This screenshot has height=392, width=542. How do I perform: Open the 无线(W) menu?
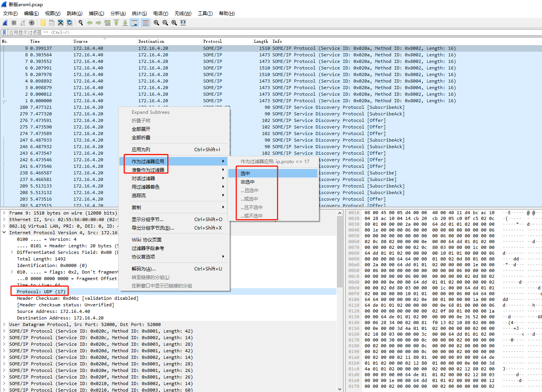pyautogui.click(x=183, y=14)
